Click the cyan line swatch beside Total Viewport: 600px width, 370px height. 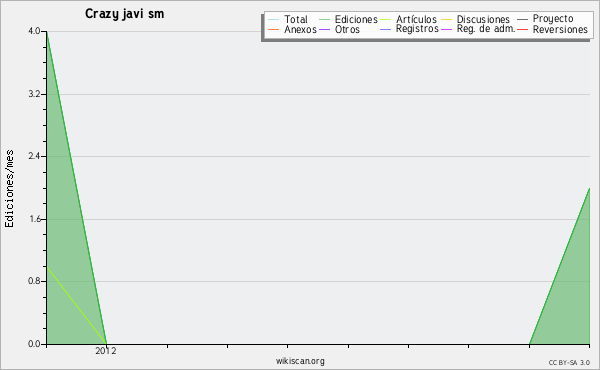click(x=273, y=20)
